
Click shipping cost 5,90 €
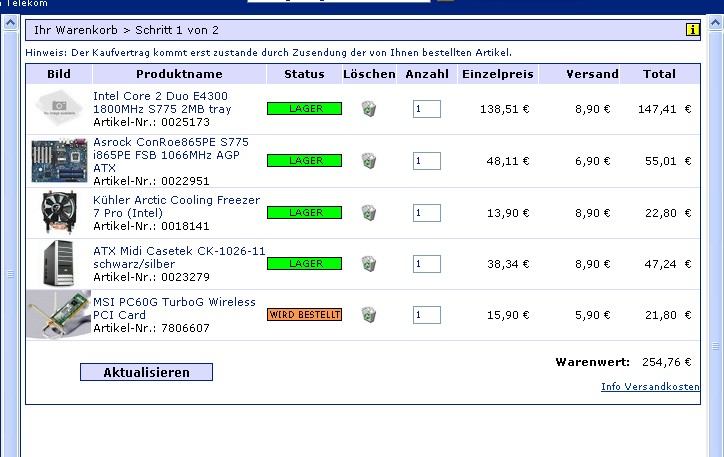coord(592,315)
